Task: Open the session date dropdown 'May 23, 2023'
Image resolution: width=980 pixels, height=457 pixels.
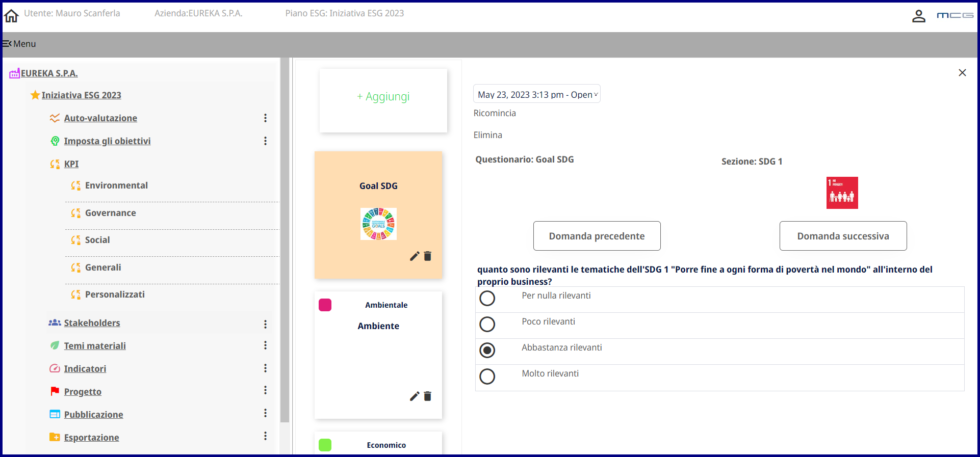Action: coord(536,94)
